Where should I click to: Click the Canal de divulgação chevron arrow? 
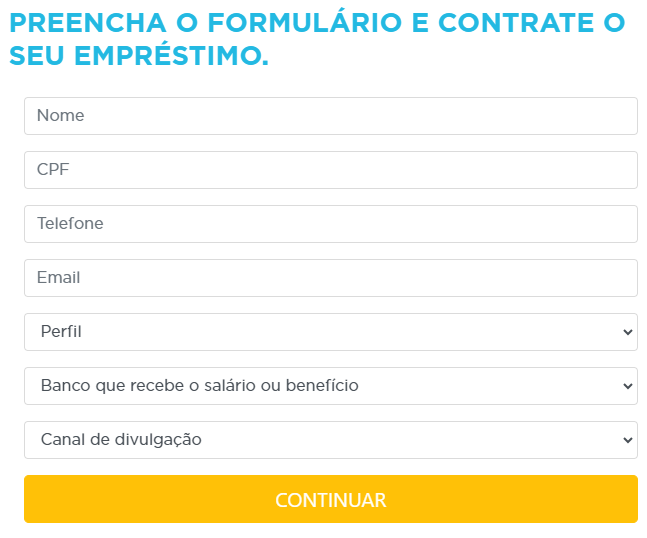627,440
